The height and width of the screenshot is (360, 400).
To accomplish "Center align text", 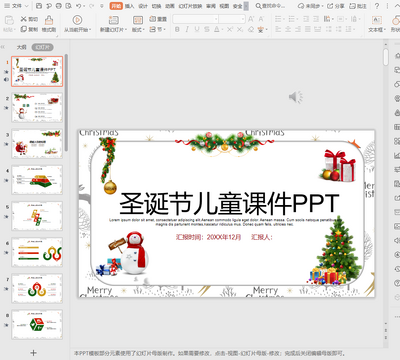I will coord(288,30).
